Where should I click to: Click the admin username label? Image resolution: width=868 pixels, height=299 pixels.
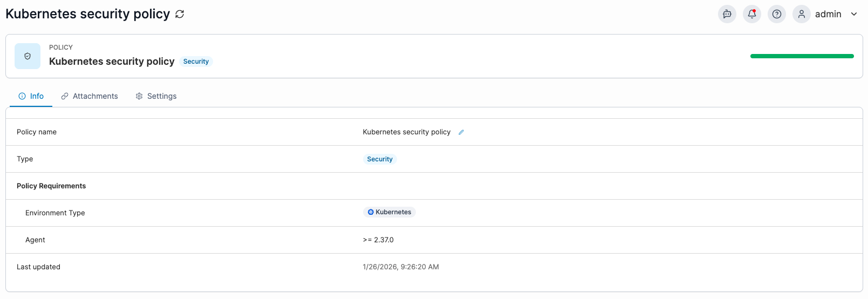click(828, 14)
